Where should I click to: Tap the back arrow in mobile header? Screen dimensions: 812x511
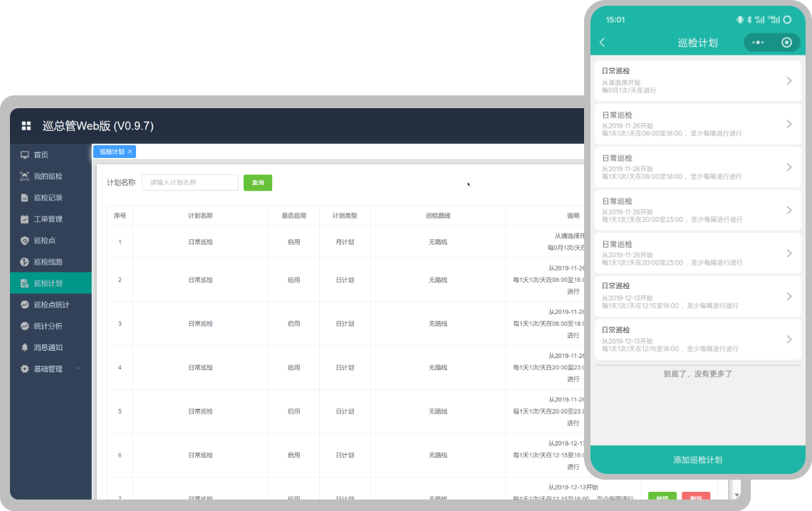coord(603,43)
